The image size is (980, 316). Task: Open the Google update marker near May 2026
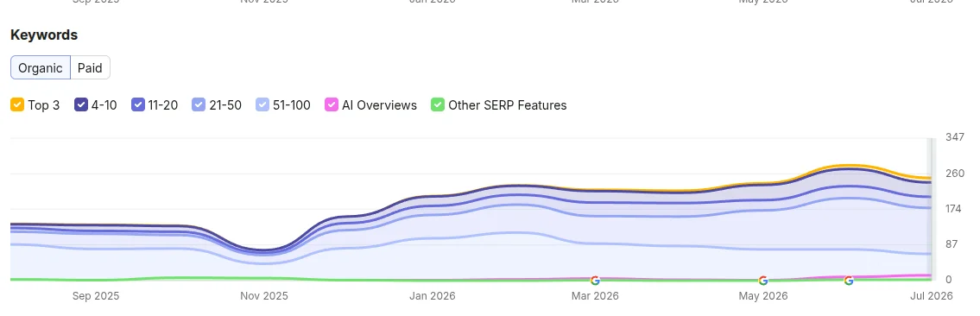[762, 281]
